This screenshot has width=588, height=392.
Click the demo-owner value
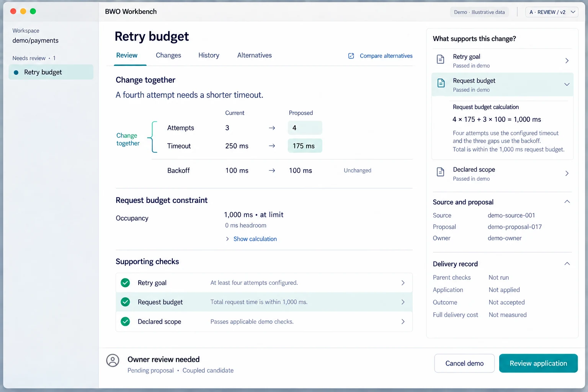[x=505, y=238]
